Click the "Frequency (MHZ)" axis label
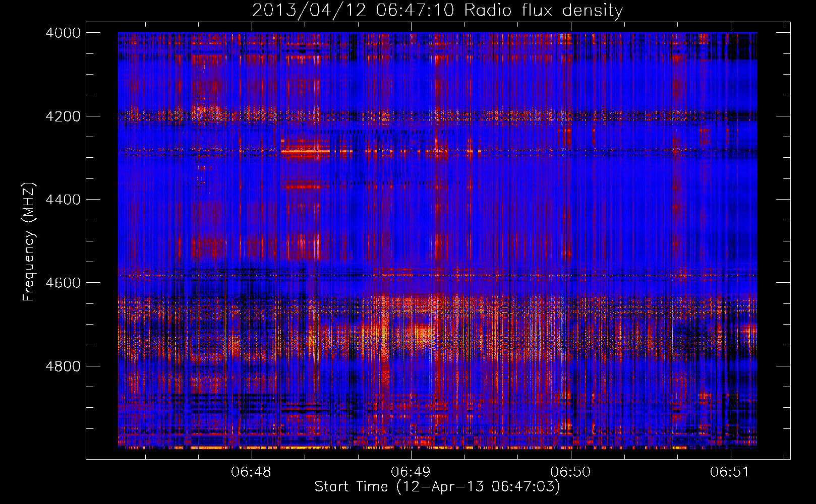 tap(29, 242)
